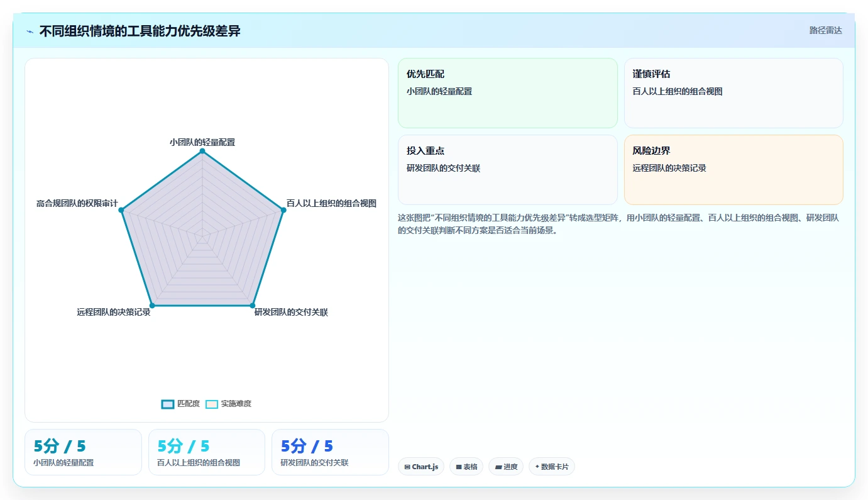Viewport: 868px width, 500px height.
Task: Toggle the 匹配度 legend entry
Action: pos(180,404)
